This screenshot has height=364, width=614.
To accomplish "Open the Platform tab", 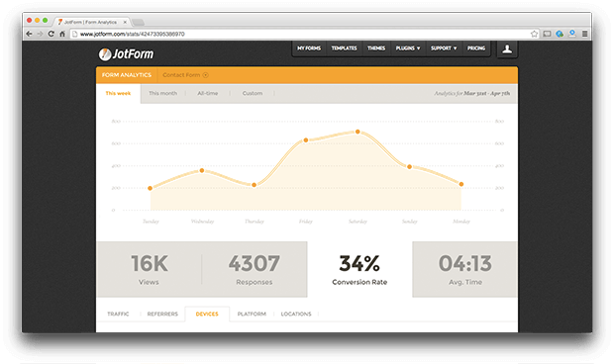I will (252, 314).
